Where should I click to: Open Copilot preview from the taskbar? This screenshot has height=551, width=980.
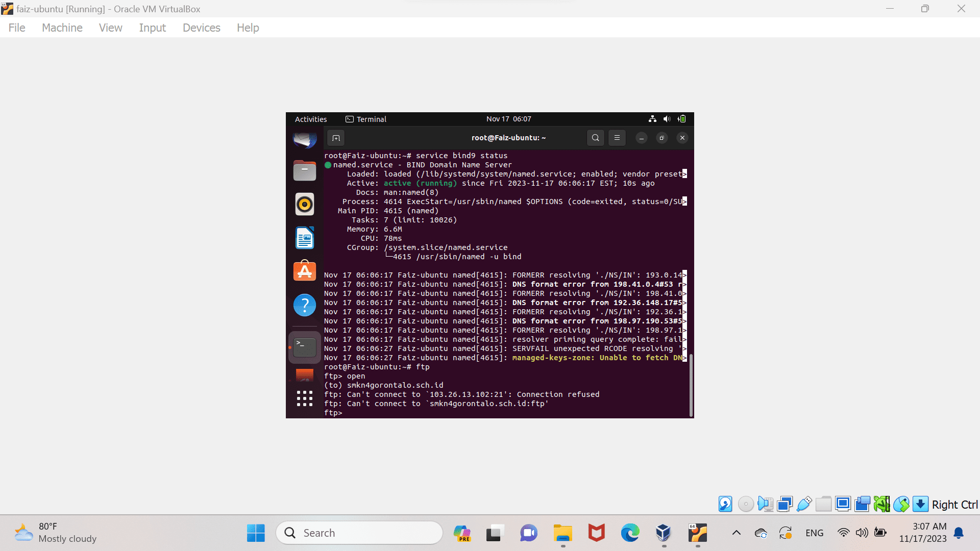point(462,533)
